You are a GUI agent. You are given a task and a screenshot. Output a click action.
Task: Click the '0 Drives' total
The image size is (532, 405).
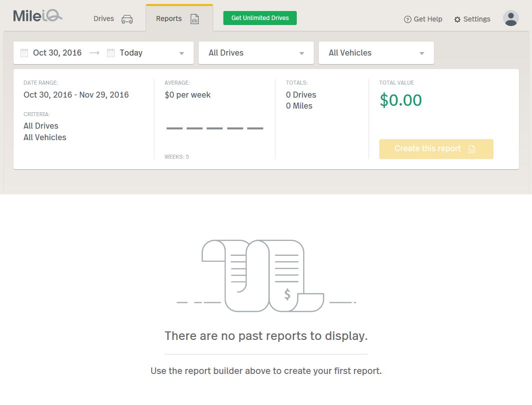pos(301,95)
